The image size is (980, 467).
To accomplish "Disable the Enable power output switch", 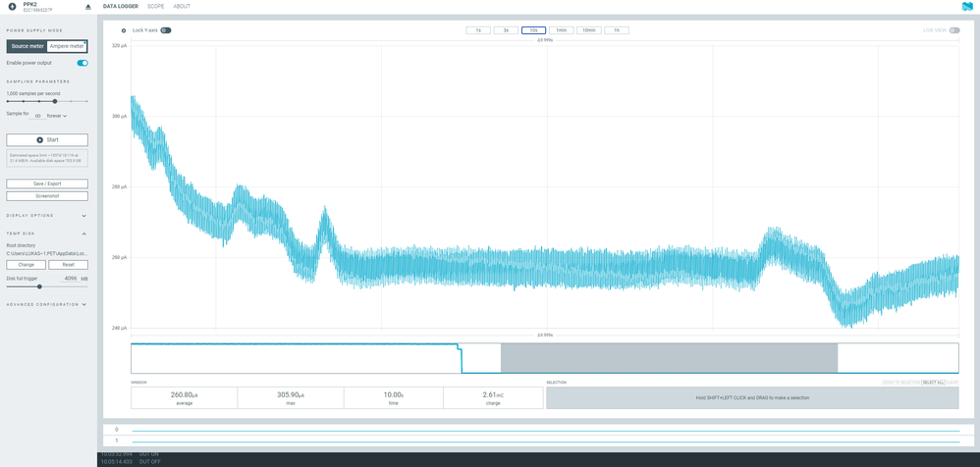I will (x=82, y=63).
